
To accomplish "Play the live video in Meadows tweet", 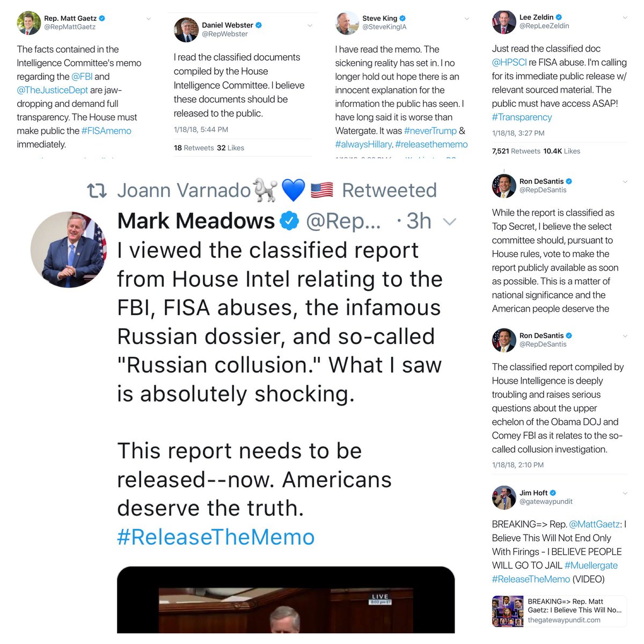I will pyautogui.click(x=286, y=599).
